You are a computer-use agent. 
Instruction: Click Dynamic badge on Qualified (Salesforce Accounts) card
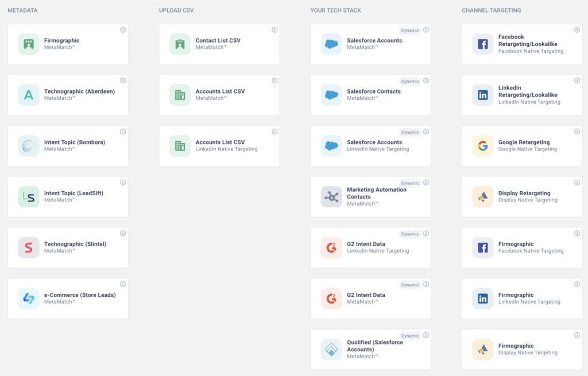click(410, 336)
